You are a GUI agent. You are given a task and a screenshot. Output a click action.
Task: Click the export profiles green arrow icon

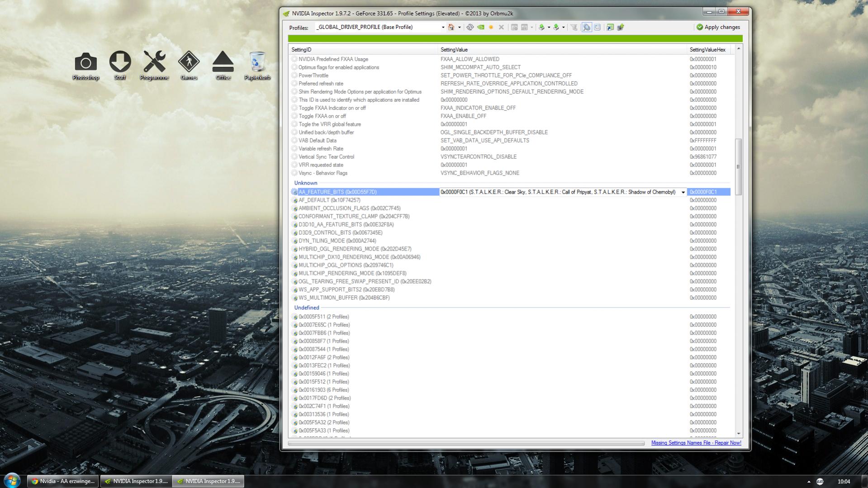pyautogui.click(x=541, y=27)
